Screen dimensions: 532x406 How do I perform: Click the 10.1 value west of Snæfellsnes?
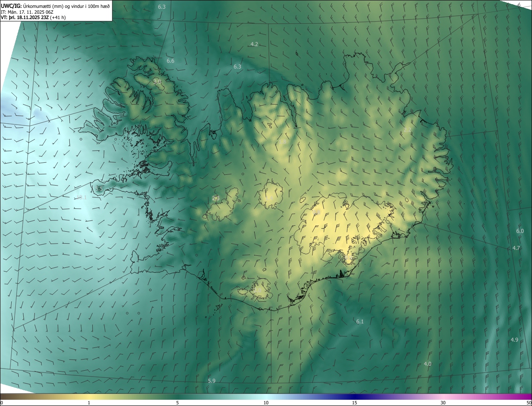pos(81,197)
